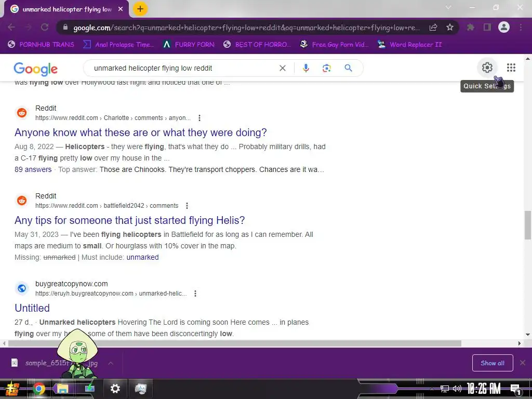Image resolution: width=532 pixels, height=399 pixels.
Task: Expand download item options chevron
Action: 111,363
